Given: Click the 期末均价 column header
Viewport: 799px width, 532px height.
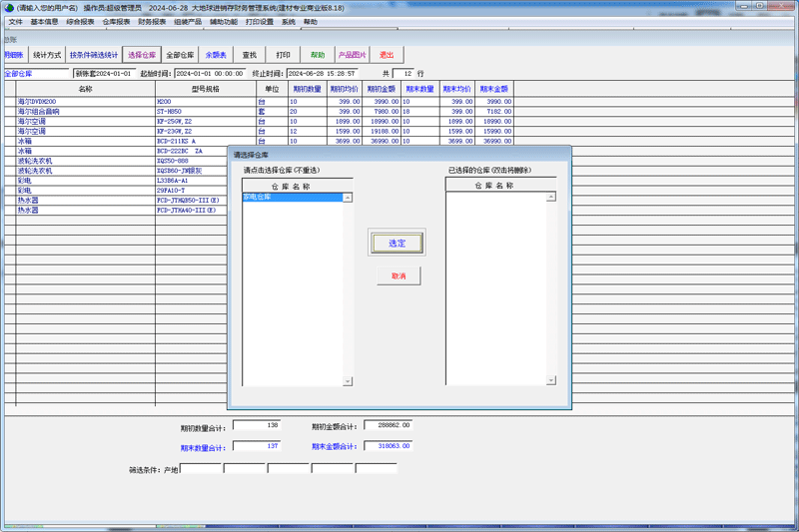Looking at the screenshot, I should point(457,89).
